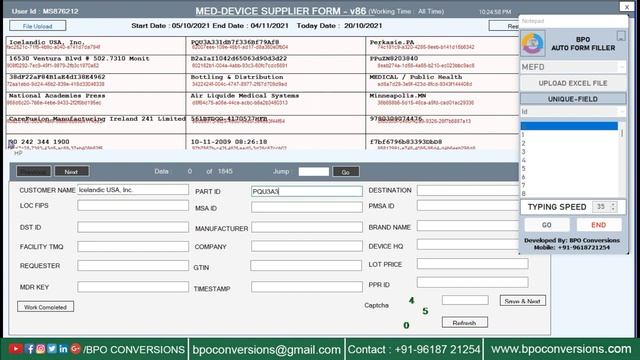Image resolution: width=640 pixels, height=360 pixels.
Task: Click the unique-field list scrollbar
Action: (622, 159)
